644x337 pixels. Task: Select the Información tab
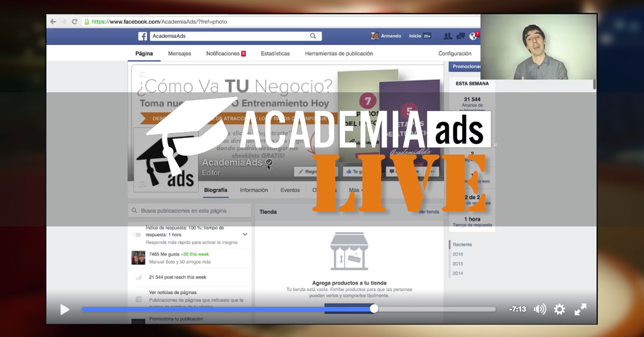[x=254, y=190]
